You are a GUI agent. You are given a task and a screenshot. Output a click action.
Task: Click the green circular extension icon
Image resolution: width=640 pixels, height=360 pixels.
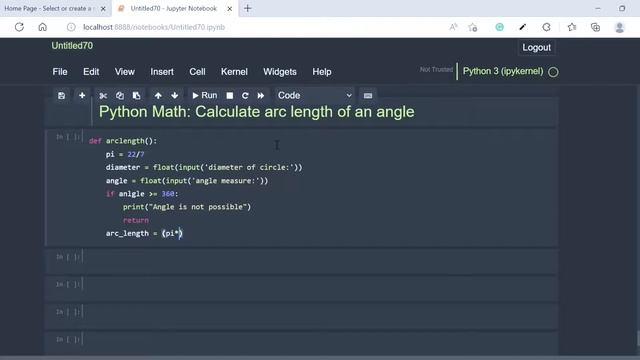click(x=500, y=27)
